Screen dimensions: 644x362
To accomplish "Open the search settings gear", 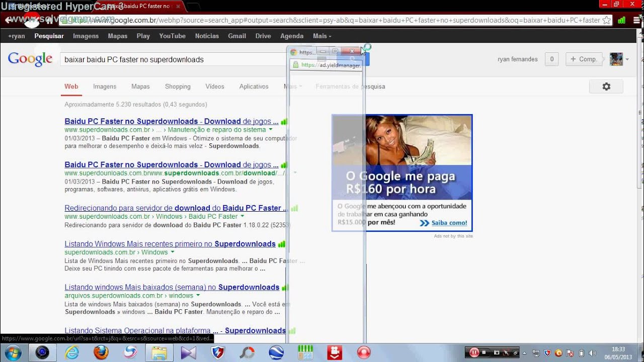I will point(606,86).
